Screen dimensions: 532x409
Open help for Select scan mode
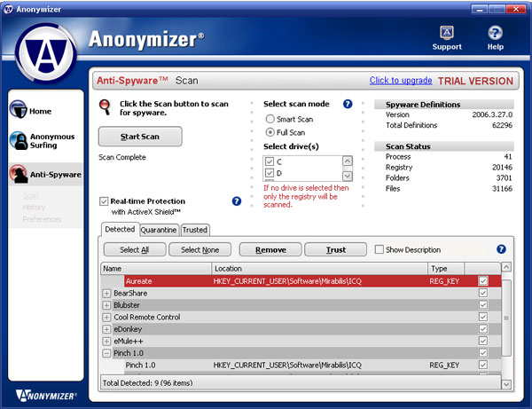[x=348, y=104]
